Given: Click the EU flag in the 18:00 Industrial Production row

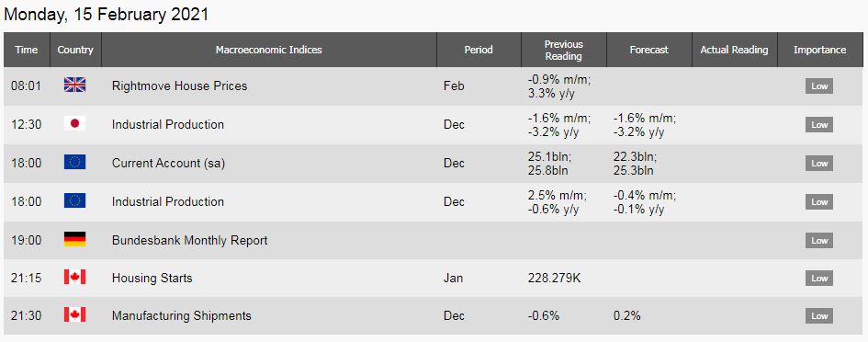Looking at the screenshot, I should pos(74,200).
